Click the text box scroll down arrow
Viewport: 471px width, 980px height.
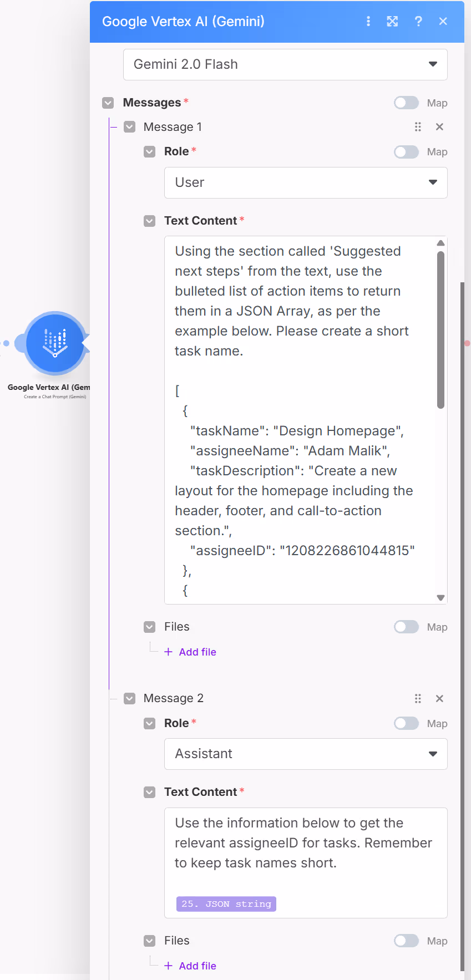coord(441,597)
